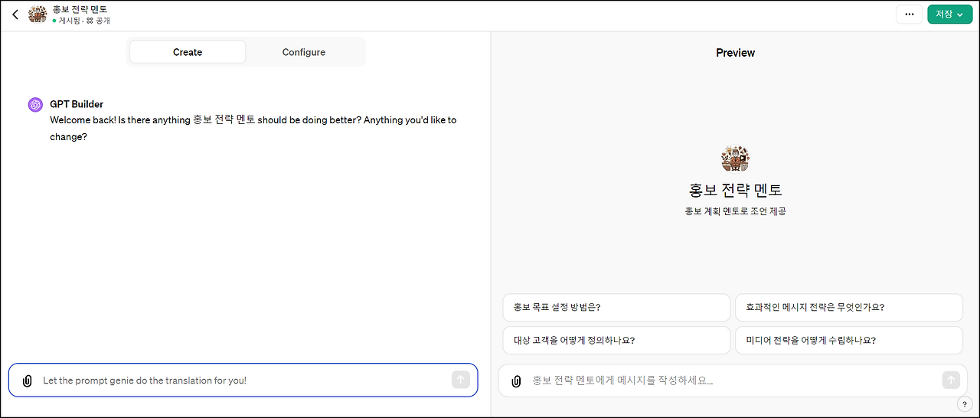Open the three-dots more options menu
Viewport: 980px width, 418px height.
tap(909, 14)
